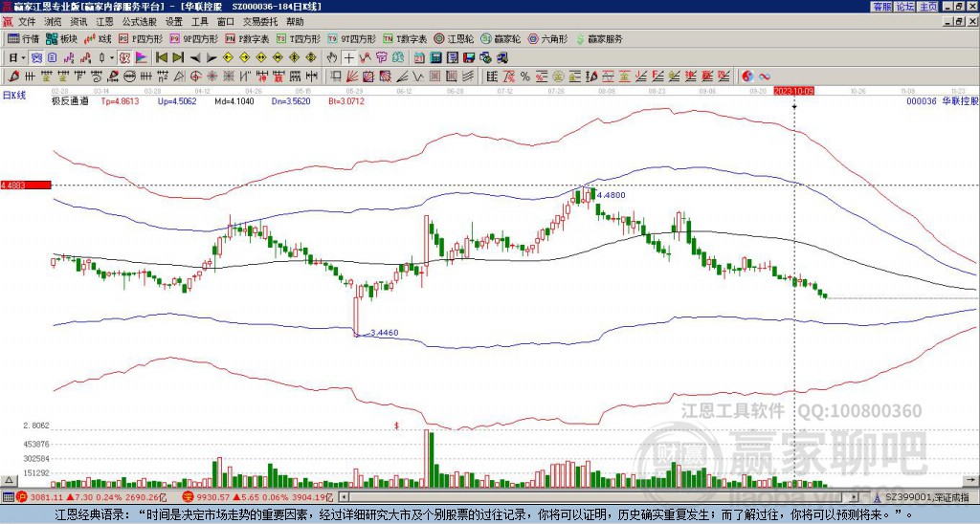980x524 pixels.
Task: Open the 9P四方形 tool
Action: click(x=193, y=38)
